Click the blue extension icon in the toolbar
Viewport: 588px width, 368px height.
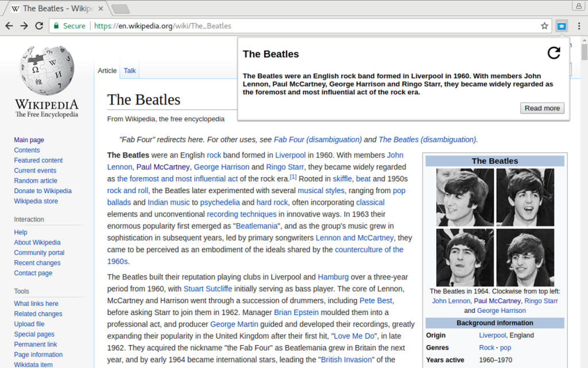point(562,26)
